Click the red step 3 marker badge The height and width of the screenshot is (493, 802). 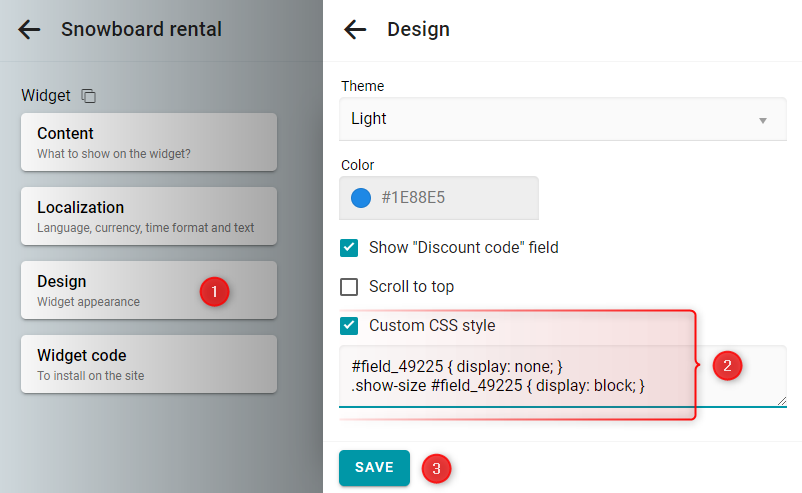(436, 468)
